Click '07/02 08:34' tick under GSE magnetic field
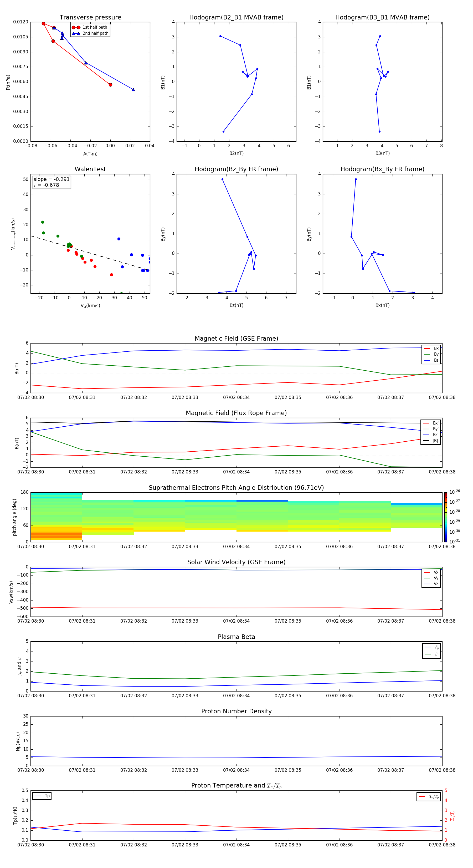The width and height of the screenshot is (473, 868). [x=236, y=398]
